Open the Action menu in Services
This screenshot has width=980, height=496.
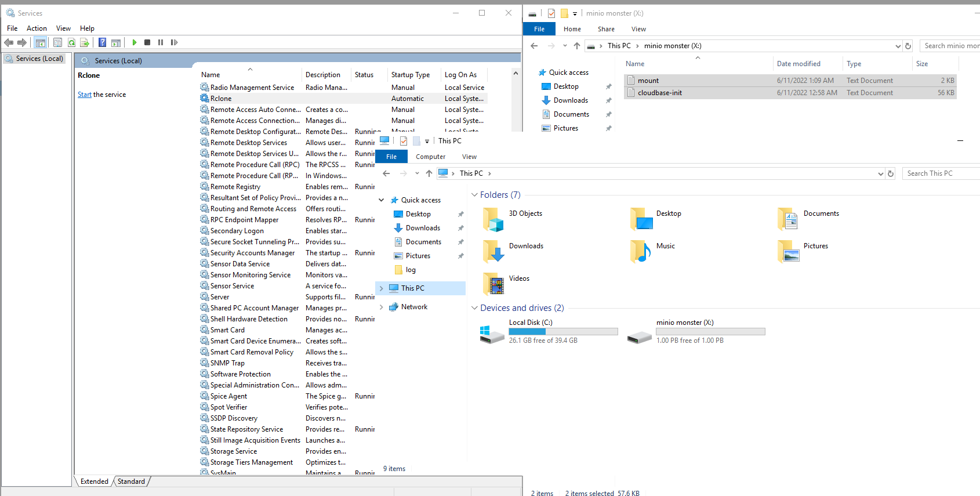[37, 28]
